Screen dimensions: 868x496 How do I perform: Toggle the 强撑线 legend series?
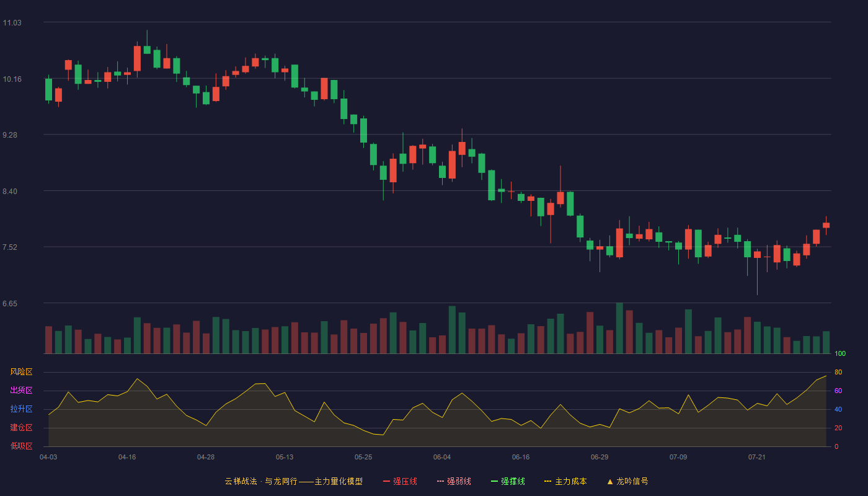pos(508,481)
